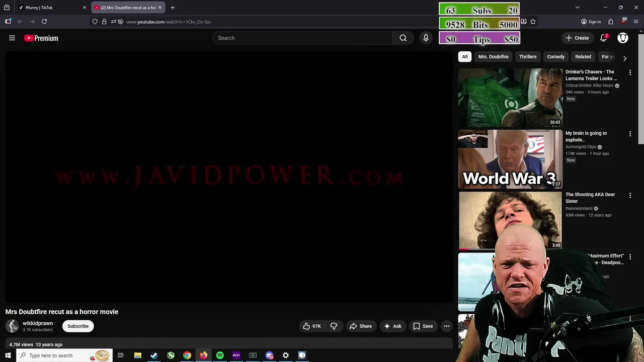Image resolution: width=644 pixels, height=362 pixels.
Task: Focus the browser address bar URL
Action: pos(169,22)
